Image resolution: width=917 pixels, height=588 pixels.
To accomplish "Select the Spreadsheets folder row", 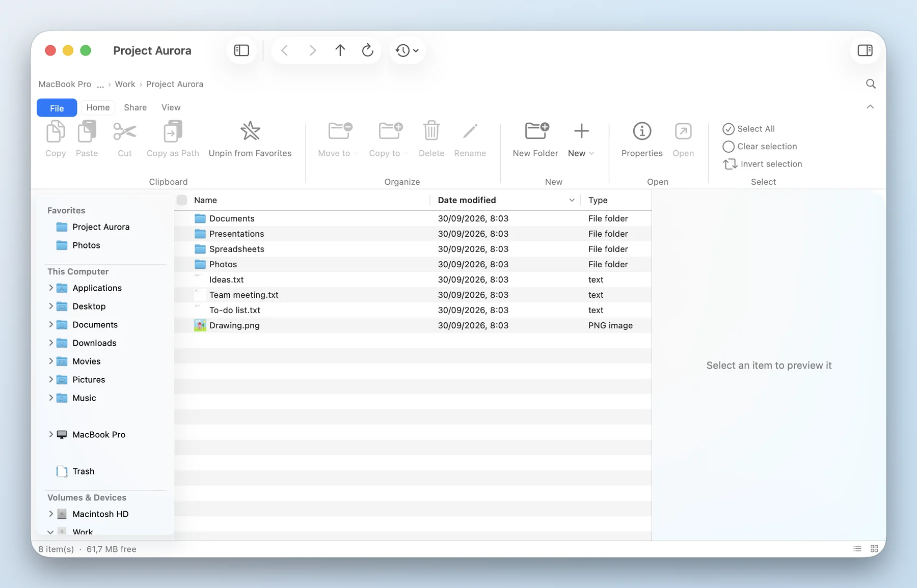I will 413,249.
